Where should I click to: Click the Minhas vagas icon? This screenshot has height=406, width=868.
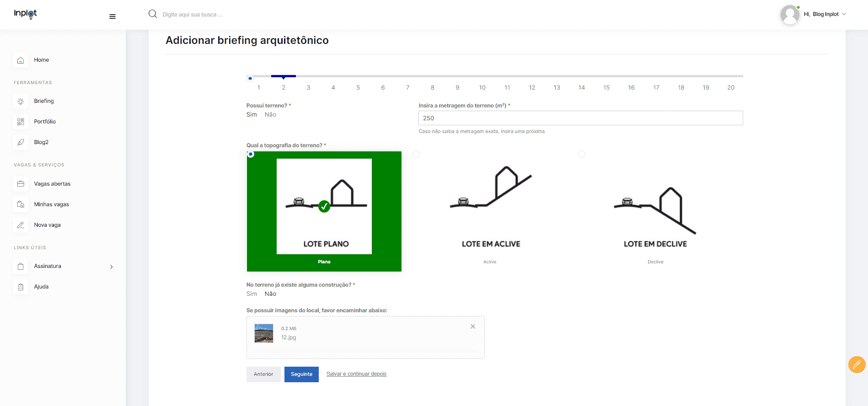pyautogui.click(x=21, y=204)
